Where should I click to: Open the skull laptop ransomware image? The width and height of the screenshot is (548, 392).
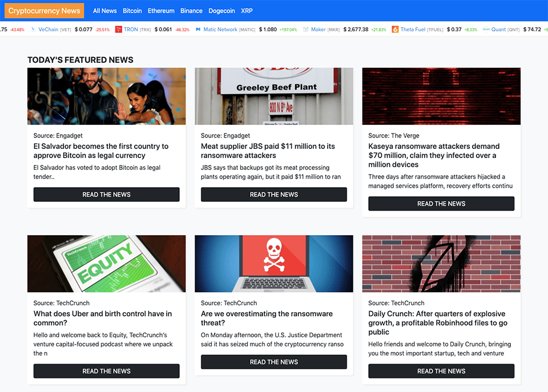coord(274,264)
